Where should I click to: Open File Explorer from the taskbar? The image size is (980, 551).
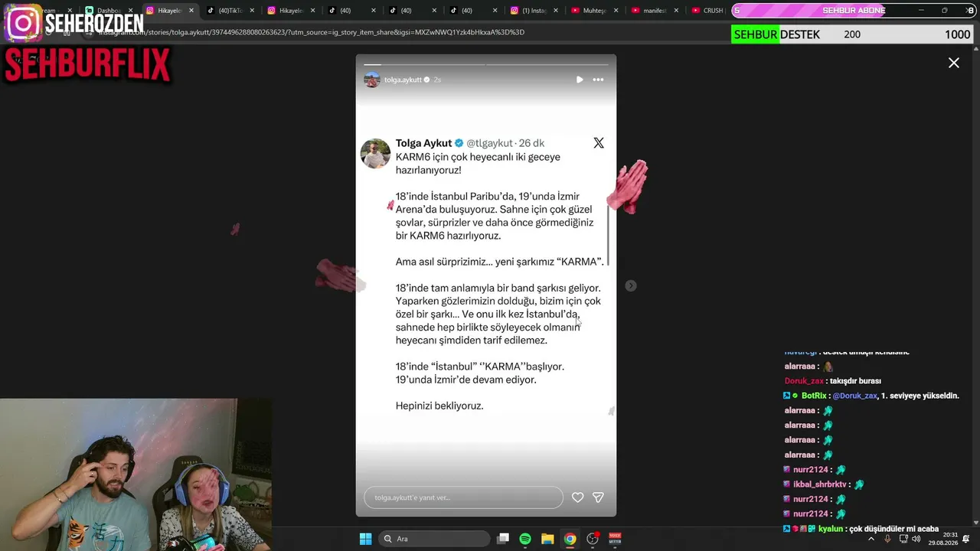coord(547,539)
